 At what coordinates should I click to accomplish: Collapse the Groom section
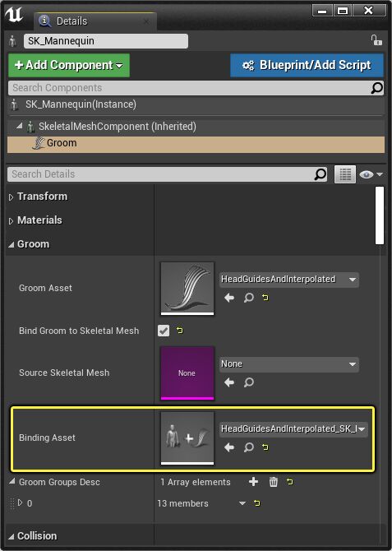pyautogui.click(x=11, y=245)
